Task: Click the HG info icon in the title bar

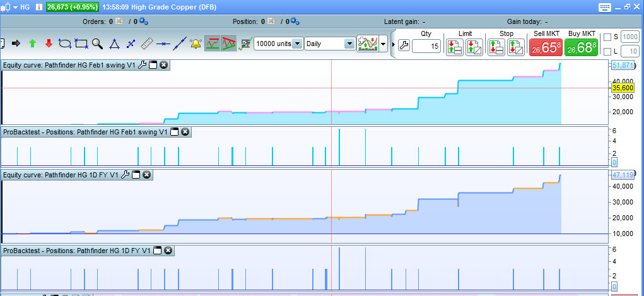Action: 39,7
